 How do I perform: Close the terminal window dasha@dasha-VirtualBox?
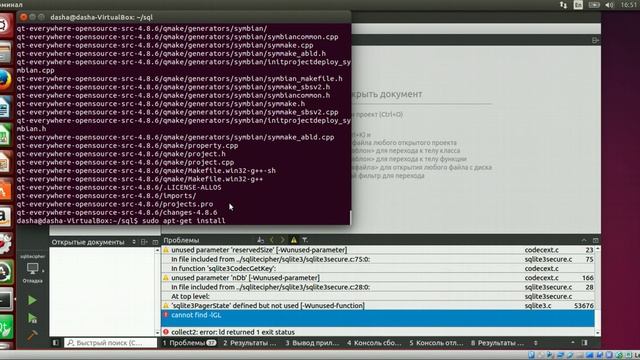pos(23,17)
